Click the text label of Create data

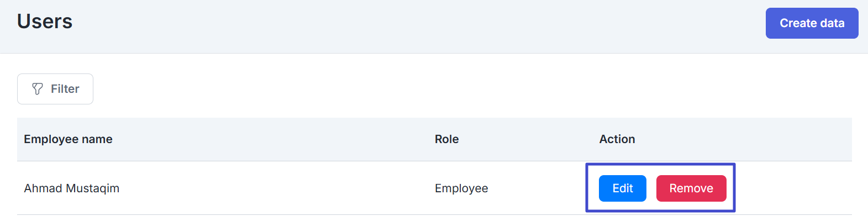(812, 23)
